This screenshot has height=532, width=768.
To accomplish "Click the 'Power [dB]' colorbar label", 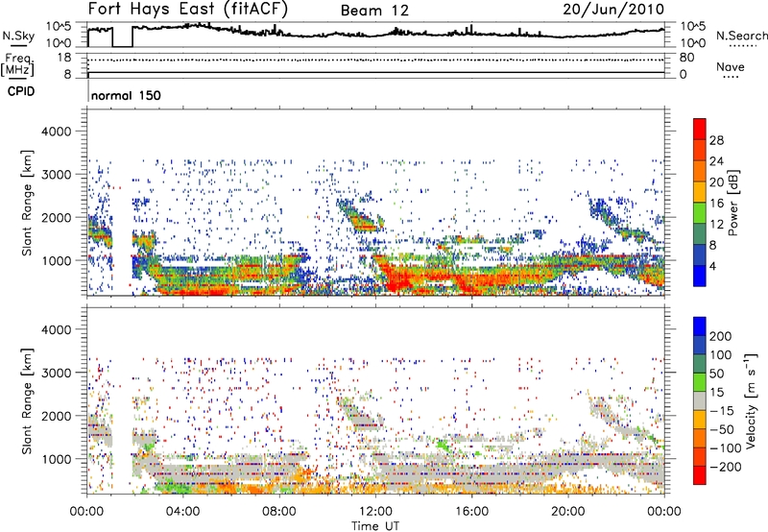I will tap(732, 203).
